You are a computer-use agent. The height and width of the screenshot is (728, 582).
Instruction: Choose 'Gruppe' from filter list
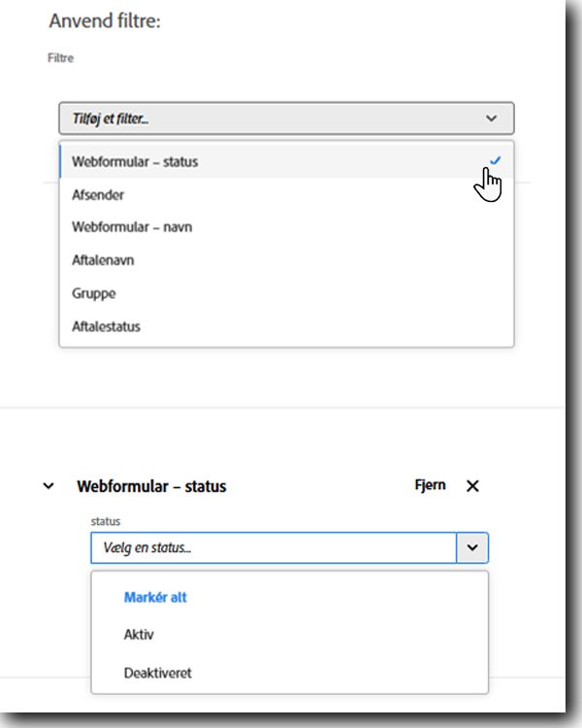286,293
